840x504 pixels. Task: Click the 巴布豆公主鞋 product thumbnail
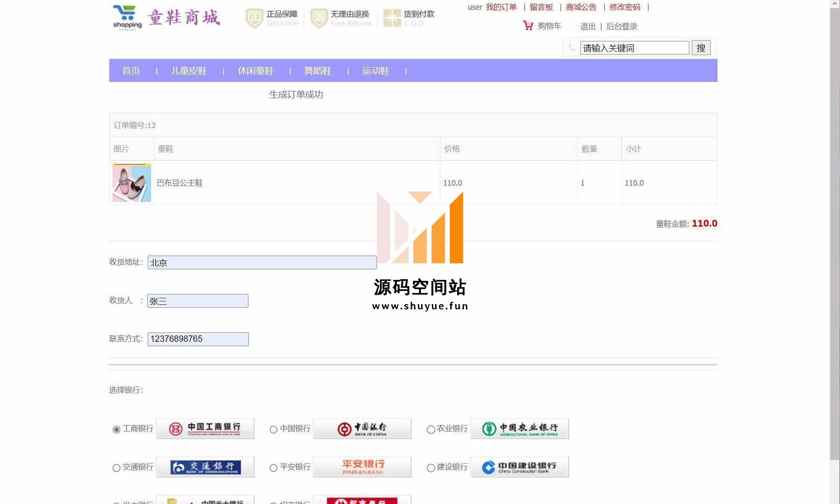(x=132, y=183)
